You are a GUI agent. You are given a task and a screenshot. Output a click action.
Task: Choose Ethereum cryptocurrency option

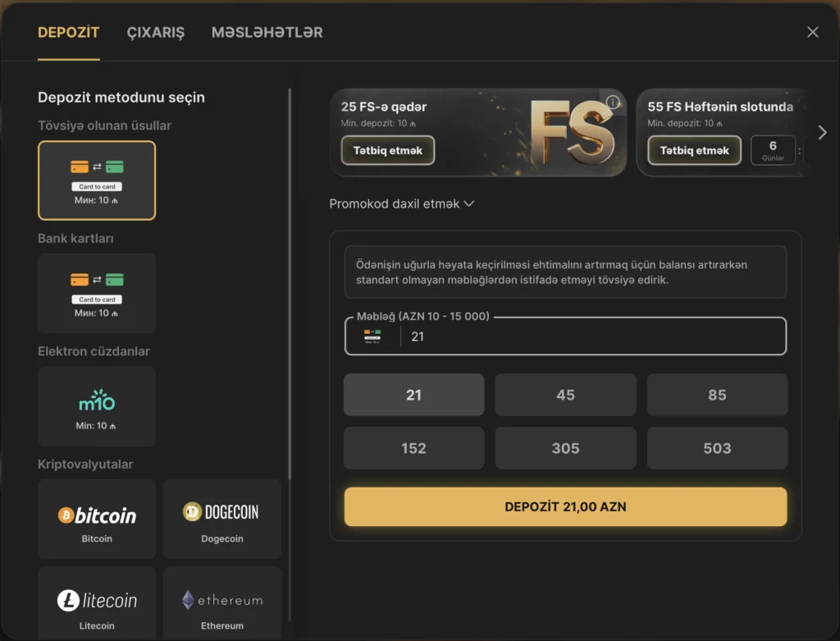point(221,603)
